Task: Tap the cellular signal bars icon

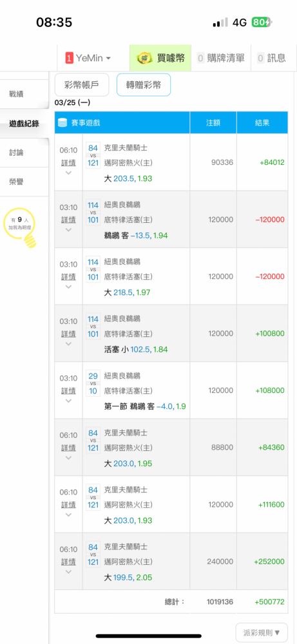Action: pos(220,23)
